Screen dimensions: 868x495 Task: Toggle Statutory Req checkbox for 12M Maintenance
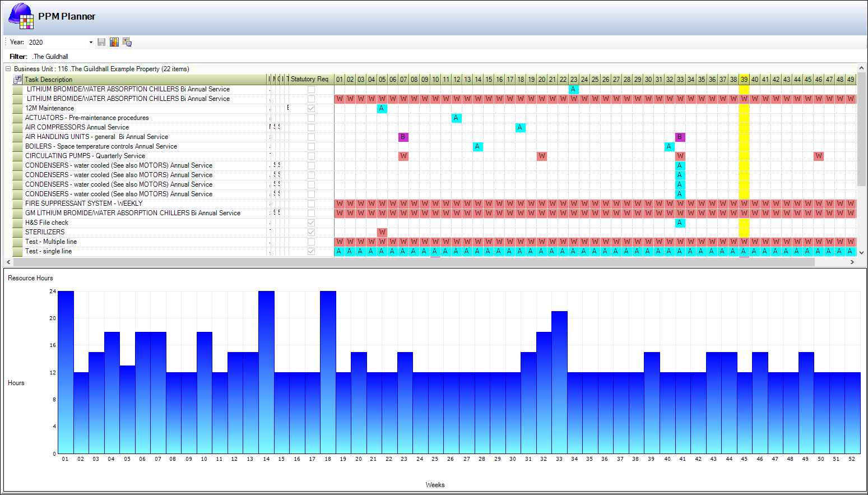(311, 108)
